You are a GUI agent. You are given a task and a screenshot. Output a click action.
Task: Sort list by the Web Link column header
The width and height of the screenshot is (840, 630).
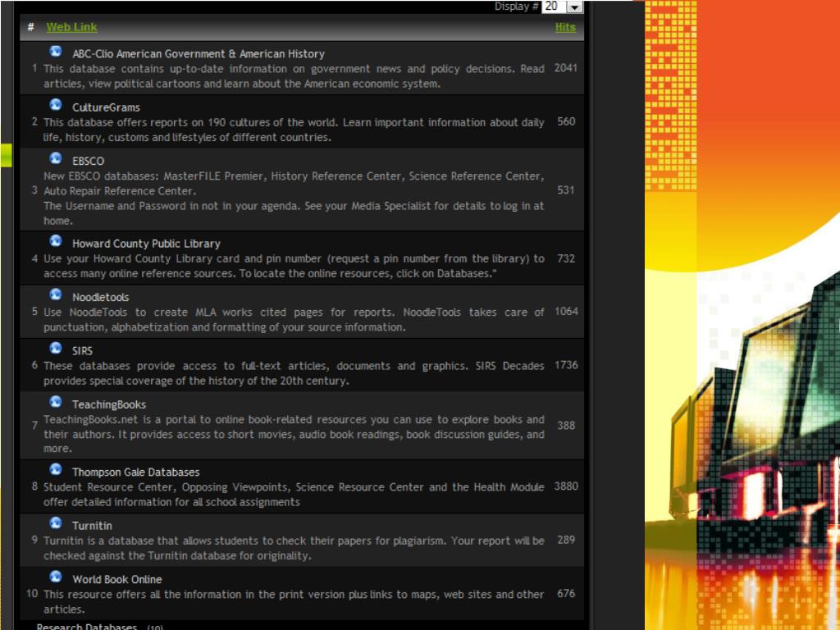tap(72, 27)
